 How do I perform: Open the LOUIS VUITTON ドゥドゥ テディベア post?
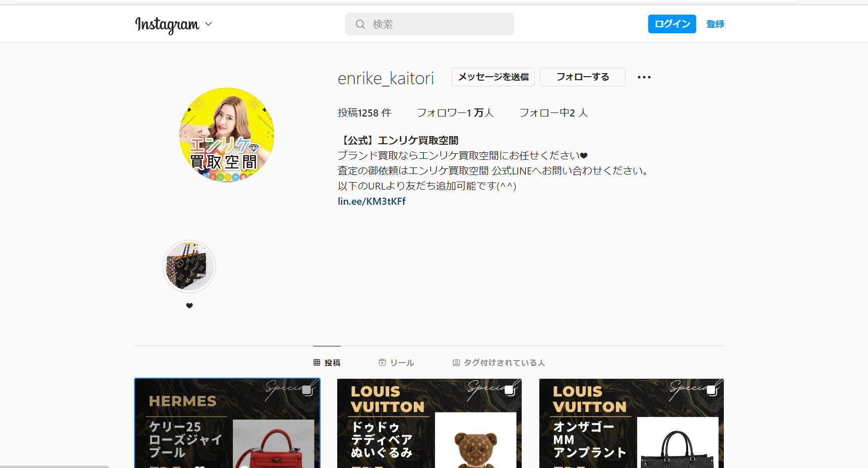click(x=429, y=424)
